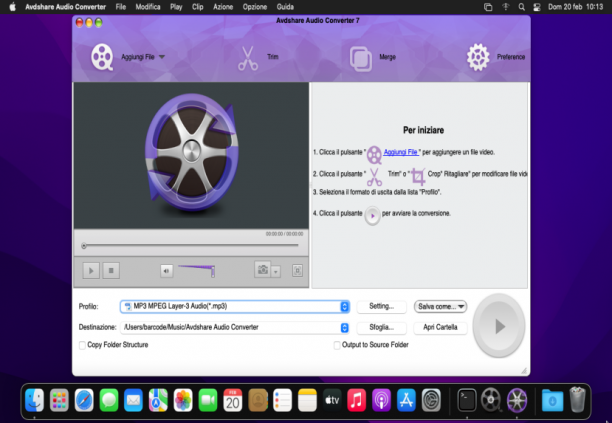
Task: Open the Profilo format dropdown
Action: click(x=344, y=307)
